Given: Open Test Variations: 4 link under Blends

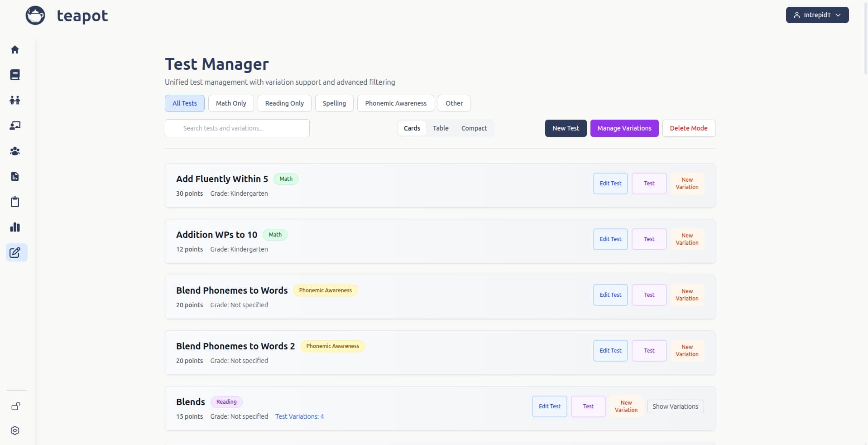Looking at the screenshot, I should [x=300, y=416].
